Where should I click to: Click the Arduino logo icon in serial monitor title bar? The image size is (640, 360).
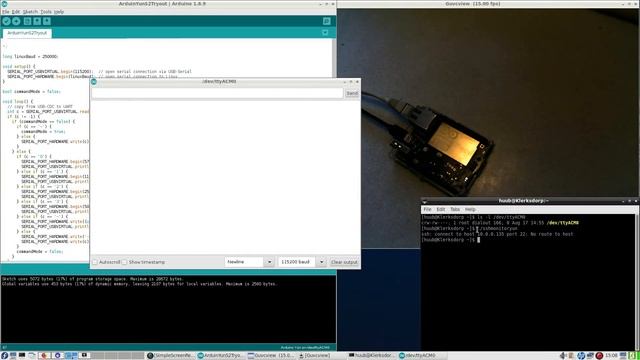click(94, 82)
